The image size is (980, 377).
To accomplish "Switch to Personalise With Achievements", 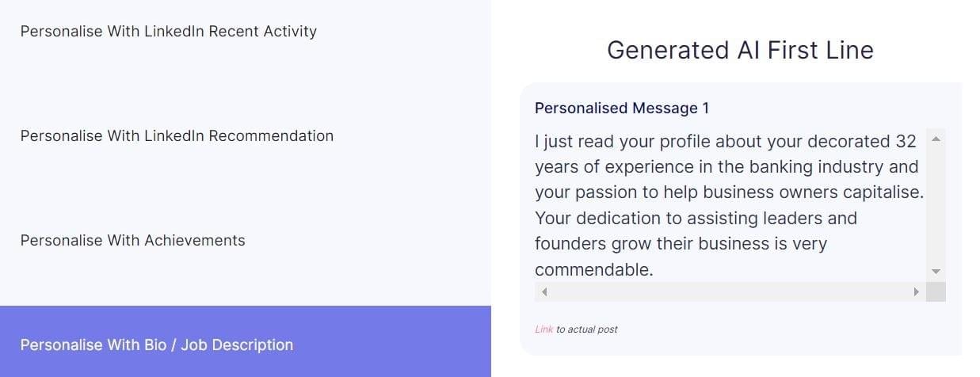I will [132, 240].
